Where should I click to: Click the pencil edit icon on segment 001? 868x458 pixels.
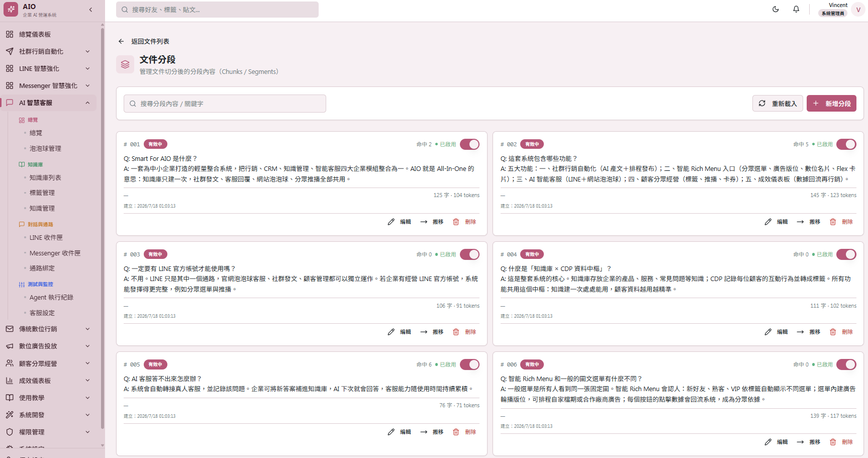click(x=391, y=222)
